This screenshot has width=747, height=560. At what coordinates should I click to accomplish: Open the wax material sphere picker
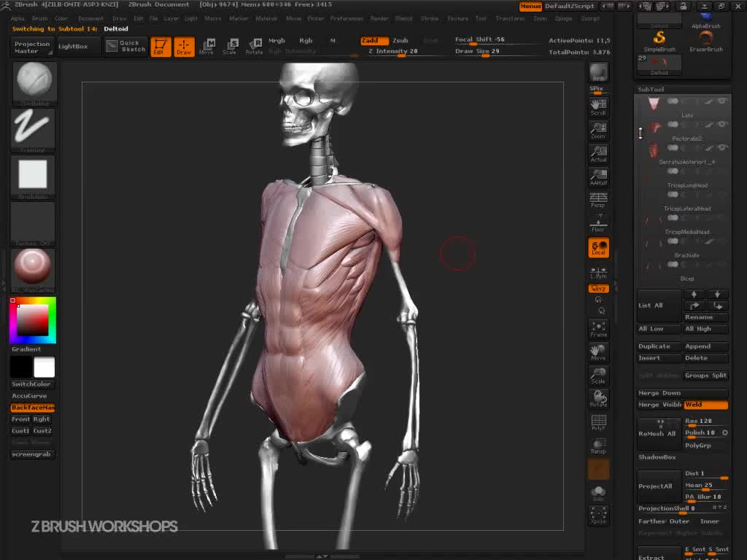(x=34, y=271)
